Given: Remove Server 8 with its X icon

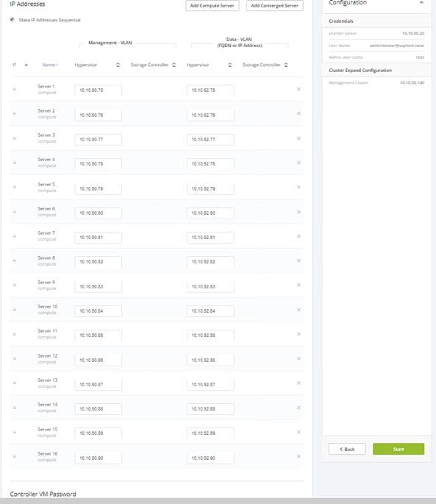Looking at the screenshot, I should tap(299, 260).
